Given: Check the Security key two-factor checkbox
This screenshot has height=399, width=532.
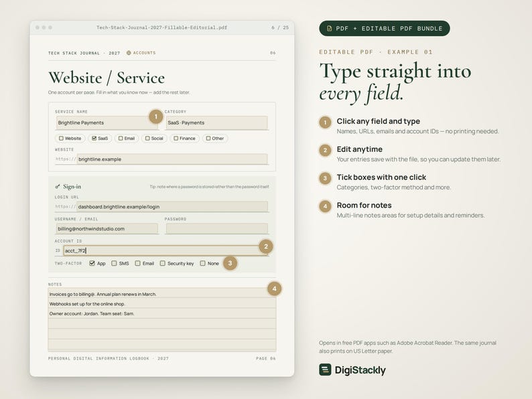Looking at the screenshot, I should [163, 263].
